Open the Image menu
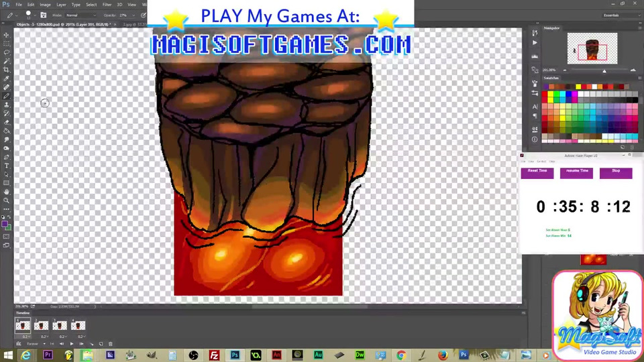The height and width of the screenshot is (362, 644). [45, 5]
